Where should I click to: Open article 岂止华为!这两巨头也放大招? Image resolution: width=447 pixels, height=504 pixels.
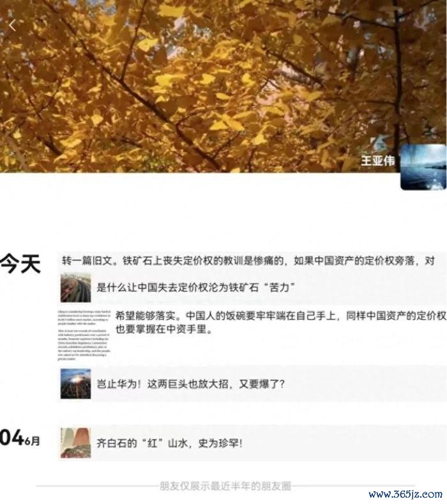(x=190, y=384)
